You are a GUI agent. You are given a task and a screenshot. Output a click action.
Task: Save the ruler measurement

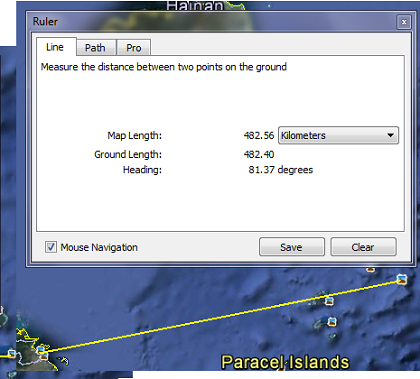[292, 247]
